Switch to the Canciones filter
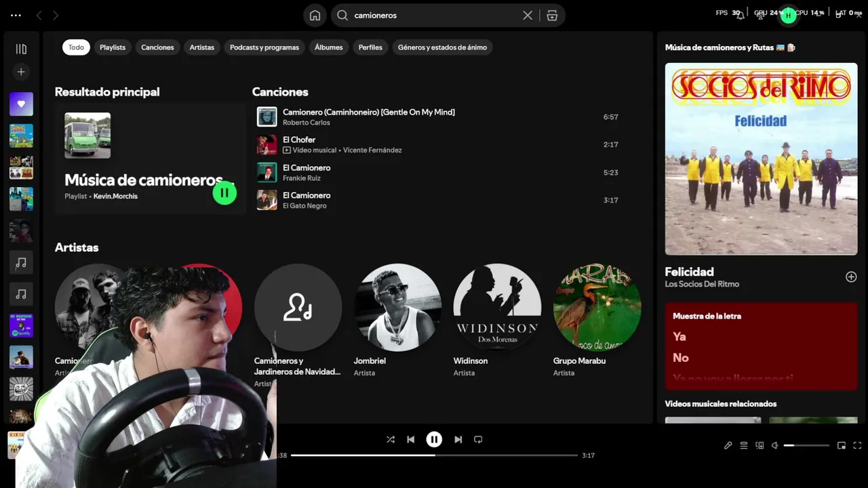Image resolution: width=868 pixels, height=488 pixels. 157,47
